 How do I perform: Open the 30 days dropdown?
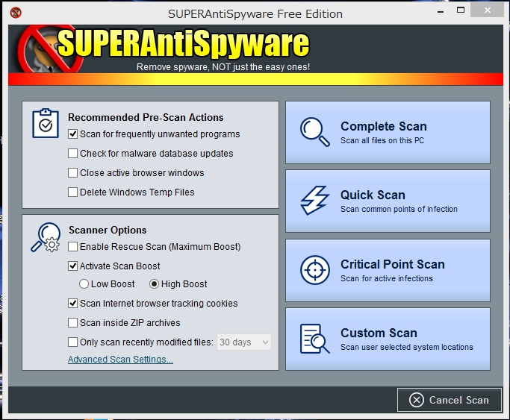(x=244, y=342)
